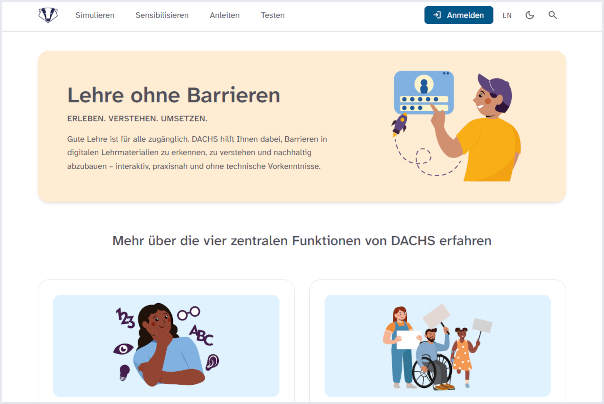Open the Simulieren menu

pyautogui.click(x=95, y=15)
